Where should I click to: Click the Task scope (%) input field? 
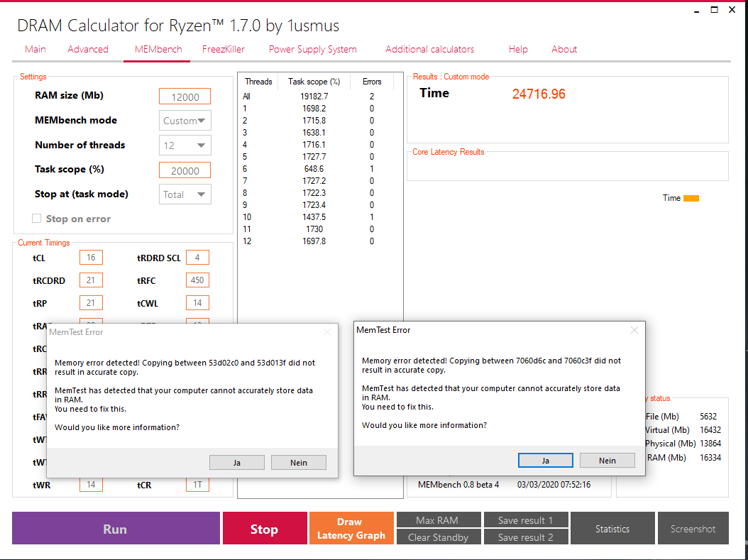(x=185, y=170)
